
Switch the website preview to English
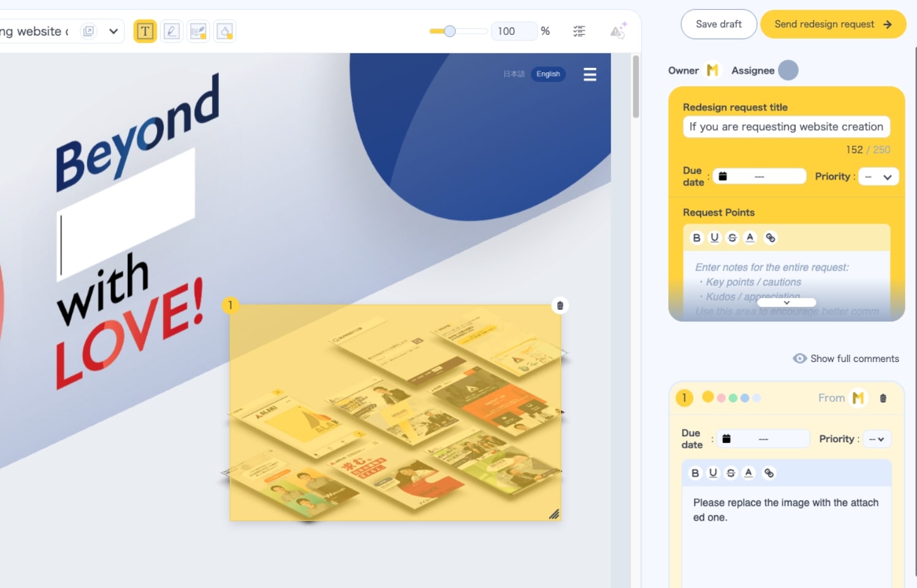click(x=548, y=74)
